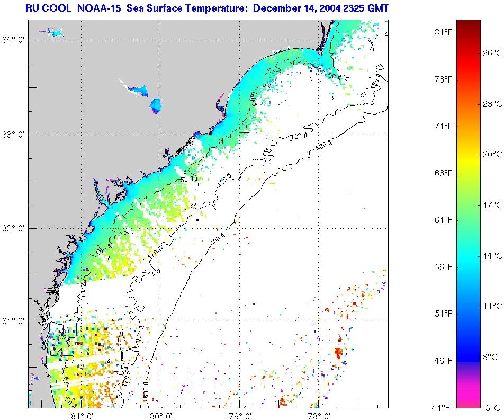Click the "17°C" colorbar label
Screen dimensions: 504x420
click(x=492, y=205)
